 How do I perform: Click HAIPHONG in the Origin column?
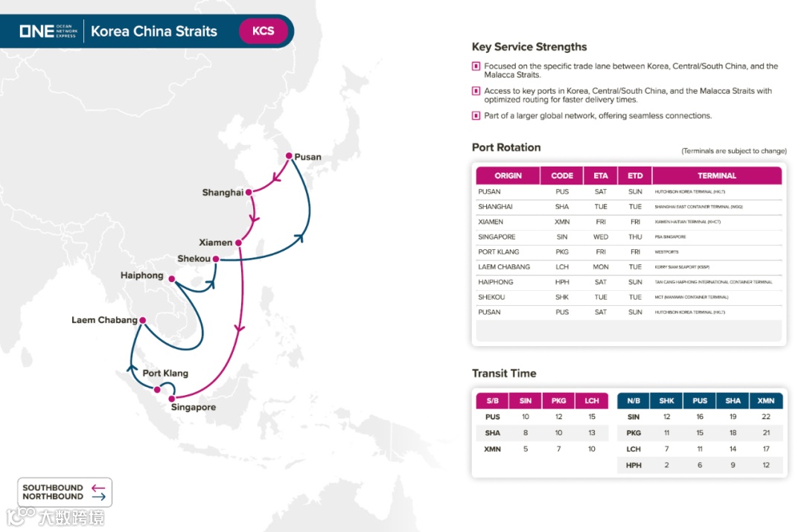(x=495, y=282)
